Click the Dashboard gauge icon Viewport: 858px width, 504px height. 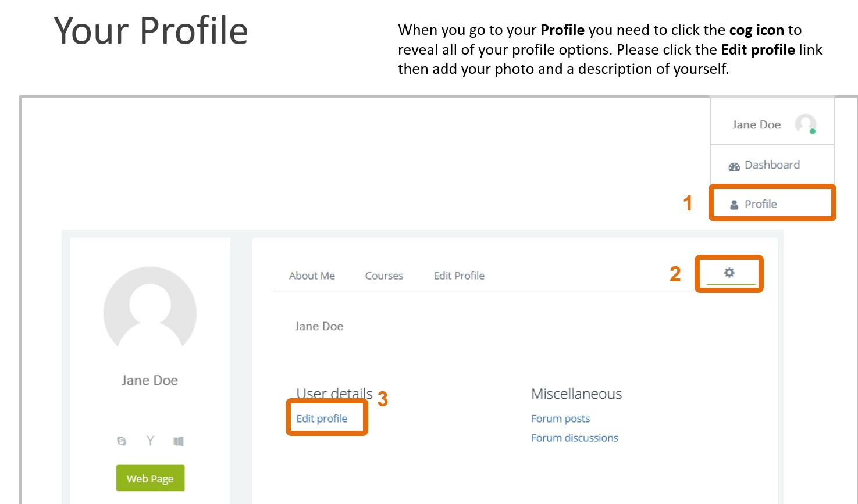(x=734, y=166)
